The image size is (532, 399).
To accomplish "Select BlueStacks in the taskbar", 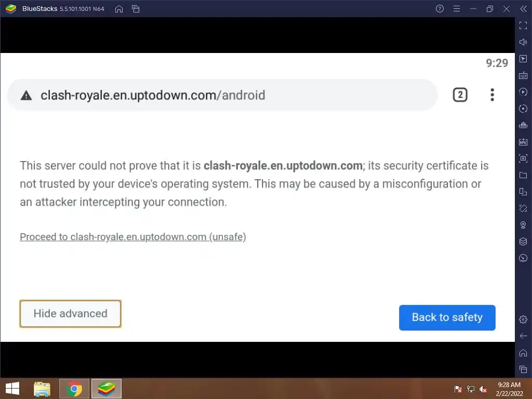I will 106,389.
